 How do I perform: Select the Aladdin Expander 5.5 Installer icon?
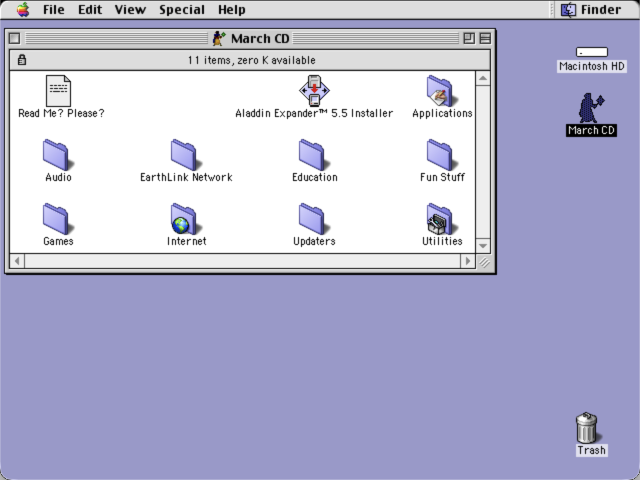point(314,90)
